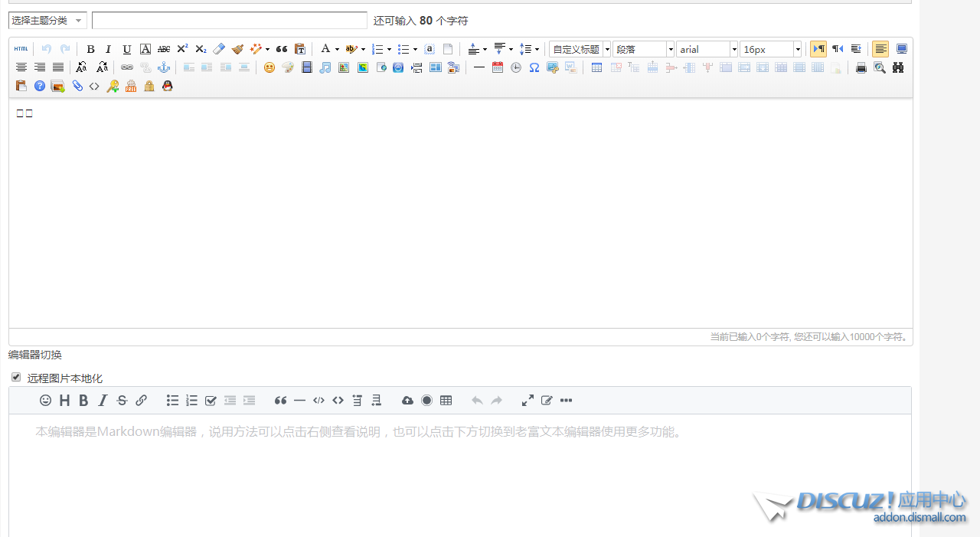Click the thread title input field
The image size is (980, 537).
coord(230,21)
